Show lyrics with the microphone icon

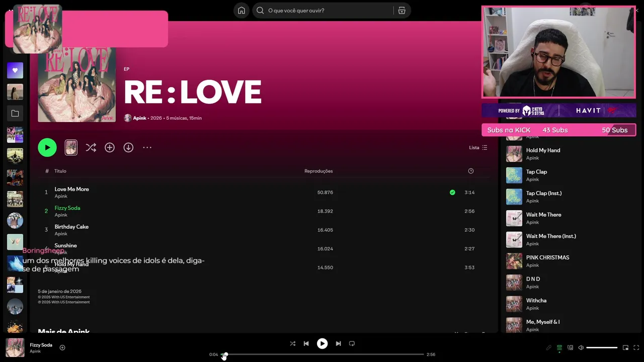tap(548, 347)
